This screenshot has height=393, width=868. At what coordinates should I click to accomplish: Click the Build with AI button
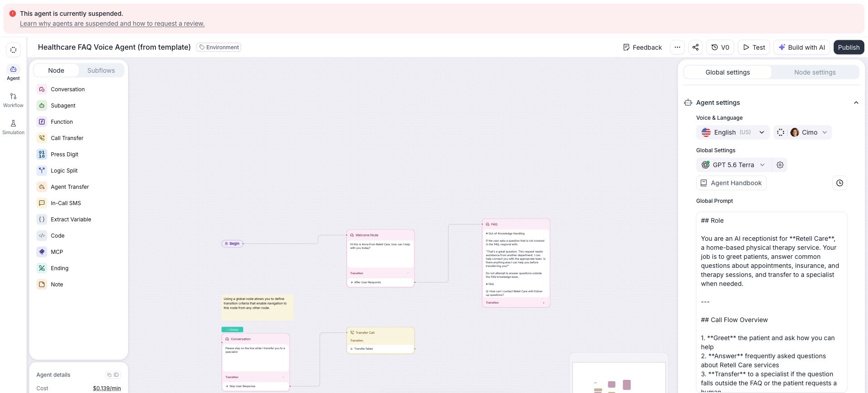(x=802, y=47)
